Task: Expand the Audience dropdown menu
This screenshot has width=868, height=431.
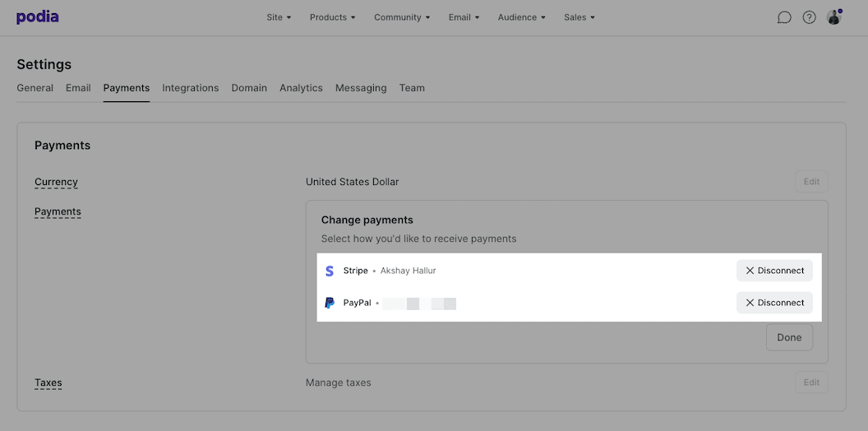Action: (x=521, y=17)
